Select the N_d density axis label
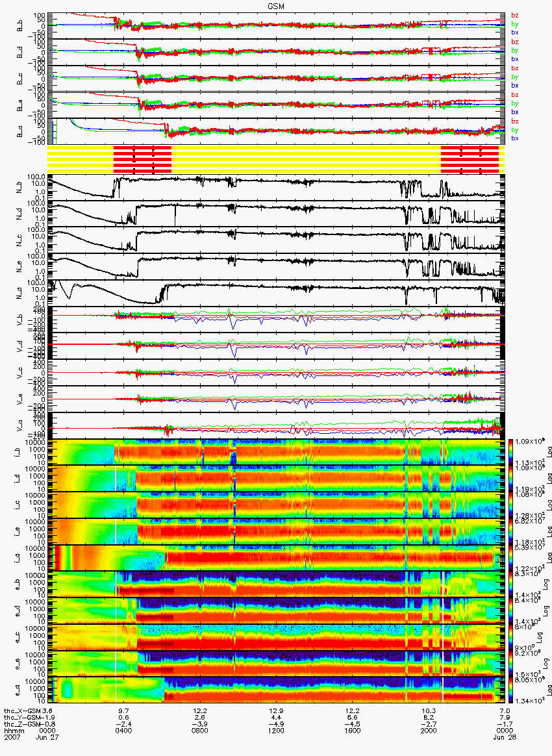This screenshot has width=552, height=756. [x=19, y=214]
